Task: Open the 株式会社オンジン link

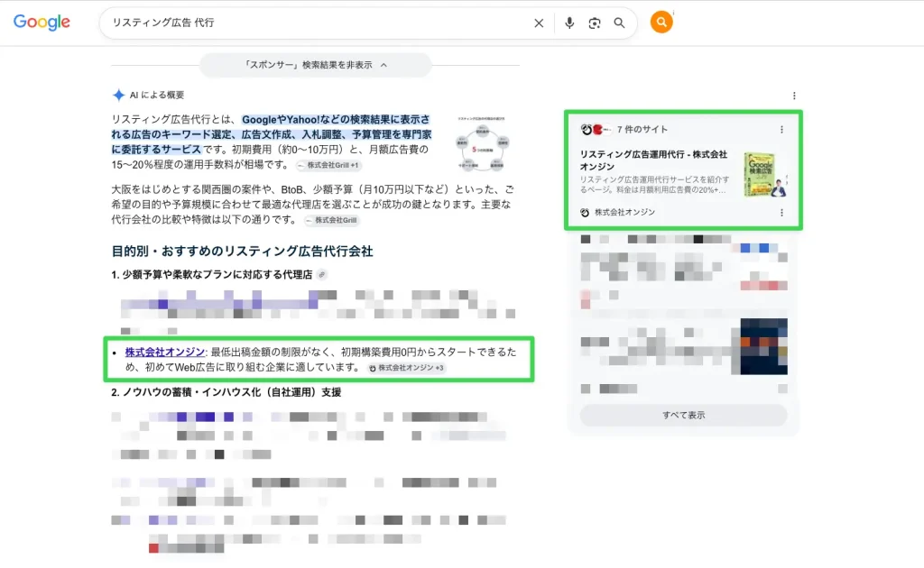Action: coord(164,352)
